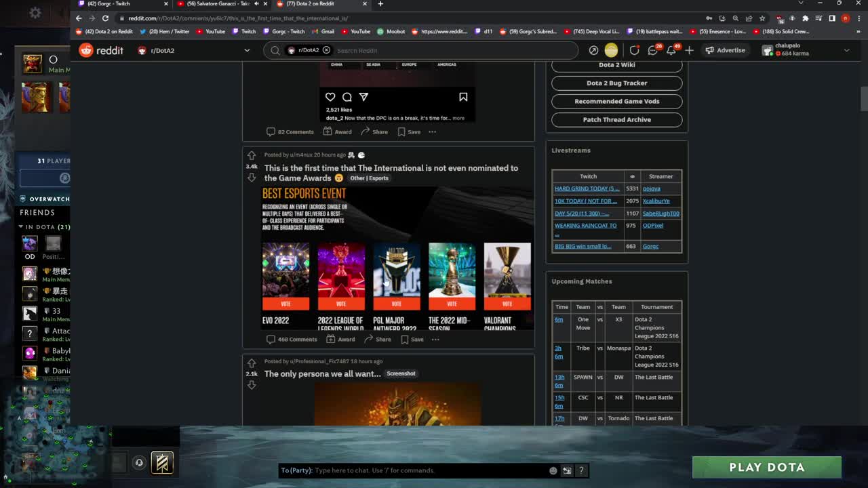Open the Reddit coins icon
Image resolution: width=868 pixels, height=488 pixels.
point(611,50)
